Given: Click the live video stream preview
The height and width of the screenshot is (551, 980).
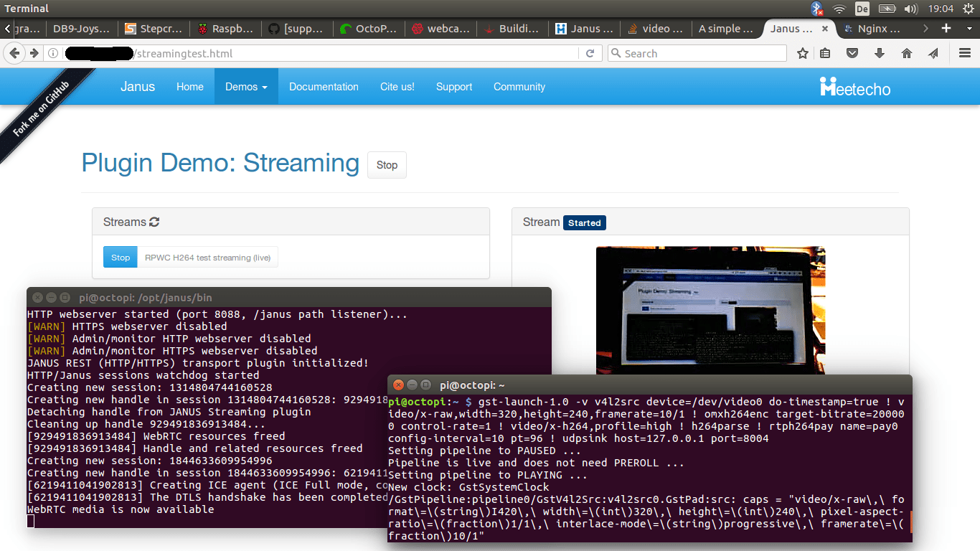Looking at the screenshot, I should point(710,310).
